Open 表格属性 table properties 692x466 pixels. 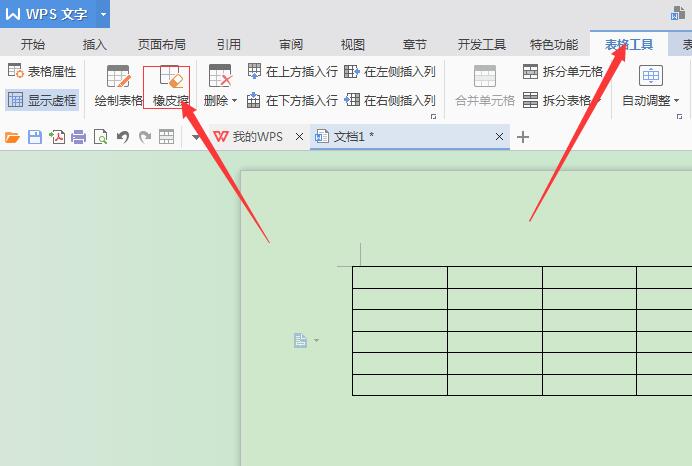(42, 71)
